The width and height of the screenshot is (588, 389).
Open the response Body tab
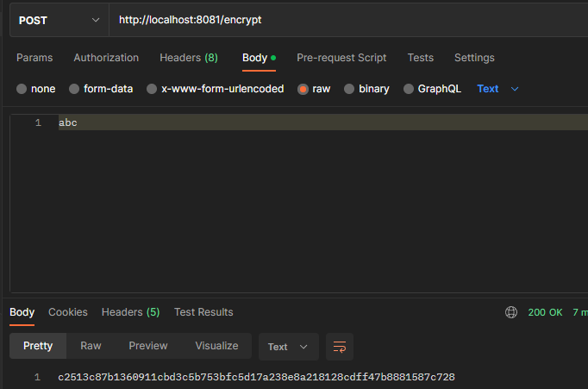22,312
